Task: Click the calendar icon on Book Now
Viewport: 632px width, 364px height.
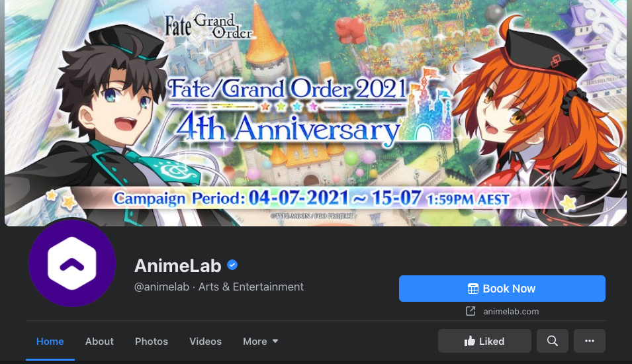Action: coord(473,289)
